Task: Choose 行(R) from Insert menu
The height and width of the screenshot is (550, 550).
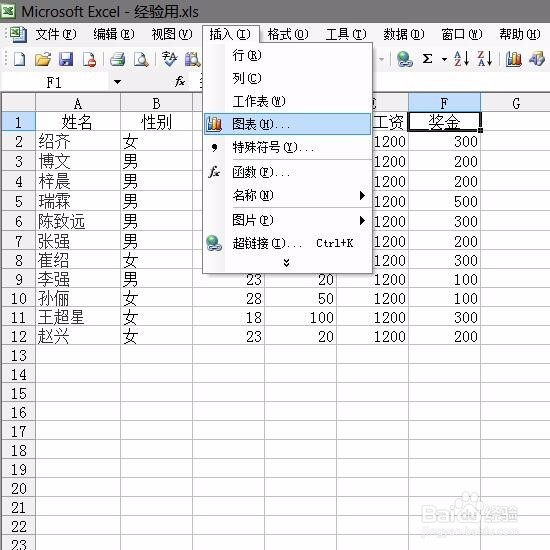Action: pyautogui.click(x=287, y=55)
